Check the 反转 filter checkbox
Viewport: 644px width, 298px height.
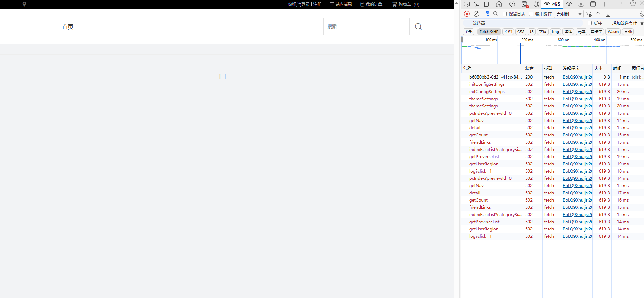(590, 23)
